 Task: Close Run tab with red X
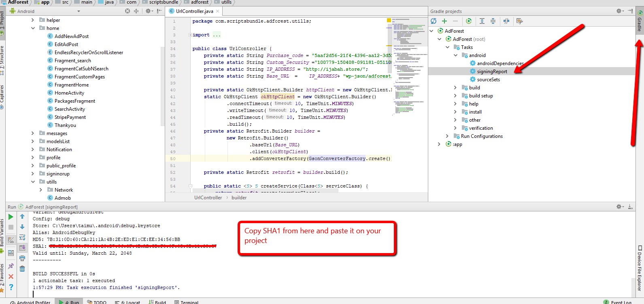click(x=11, y=277)
